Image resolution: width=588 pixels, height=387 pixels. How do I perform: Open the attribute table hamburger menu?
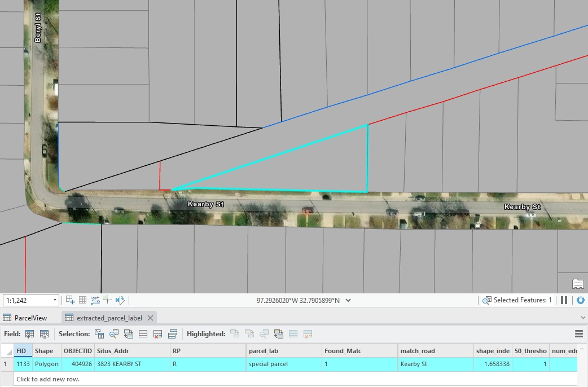[x=578, y=334]
